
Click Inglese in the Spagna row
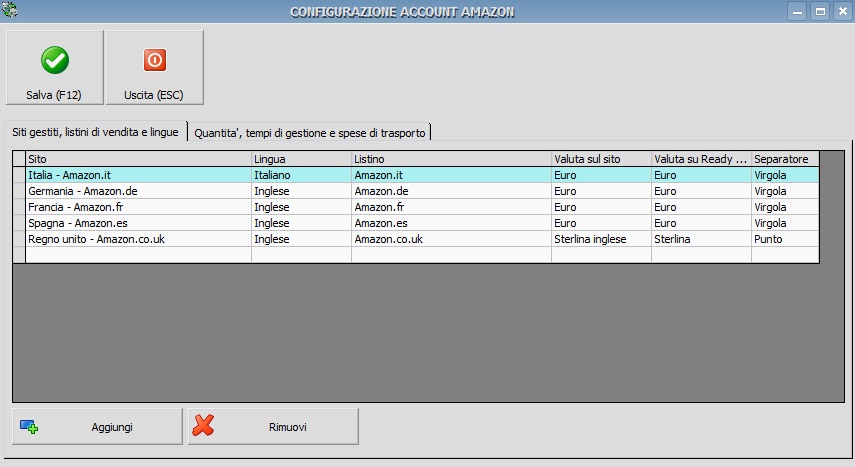301,223
